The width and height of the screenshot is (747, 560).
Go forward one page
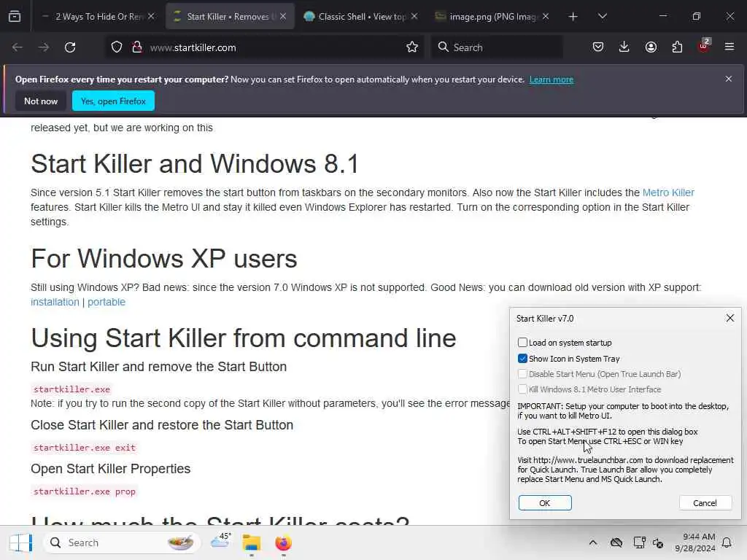tap(43, 47)
